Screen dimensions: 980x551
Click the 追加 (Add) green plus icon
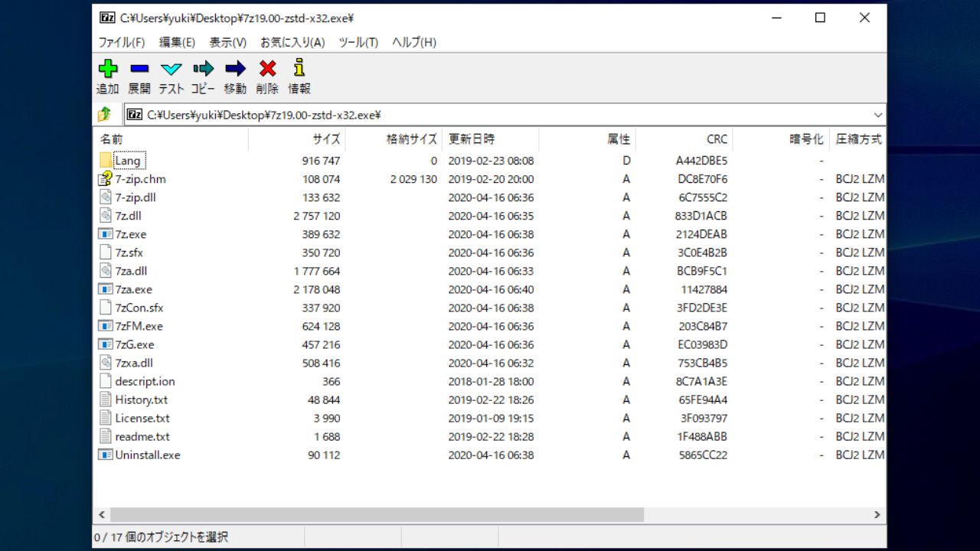[108, 68]
